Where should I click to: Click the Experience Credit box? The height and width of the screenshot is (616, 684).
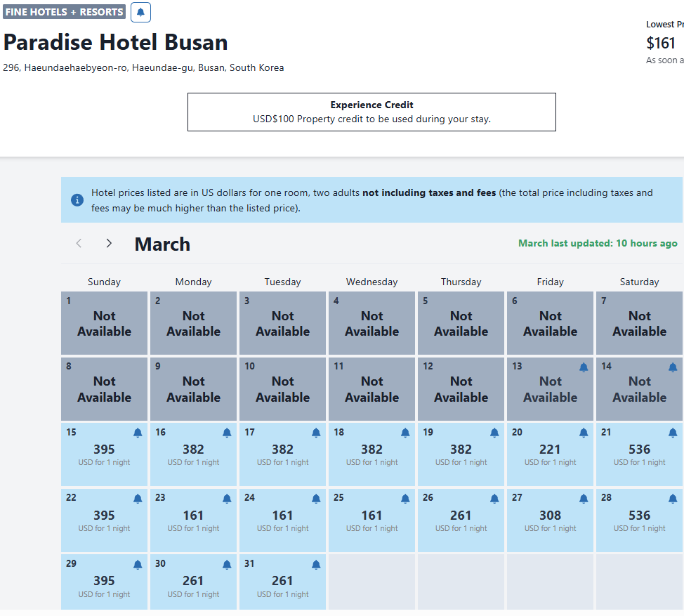371,112
